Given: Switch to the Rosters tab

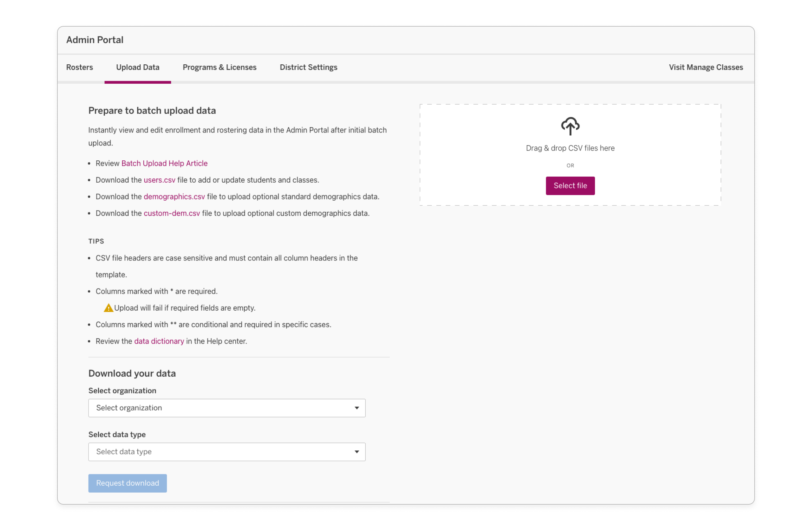Looking at the screenshot, I should [80, 67].
